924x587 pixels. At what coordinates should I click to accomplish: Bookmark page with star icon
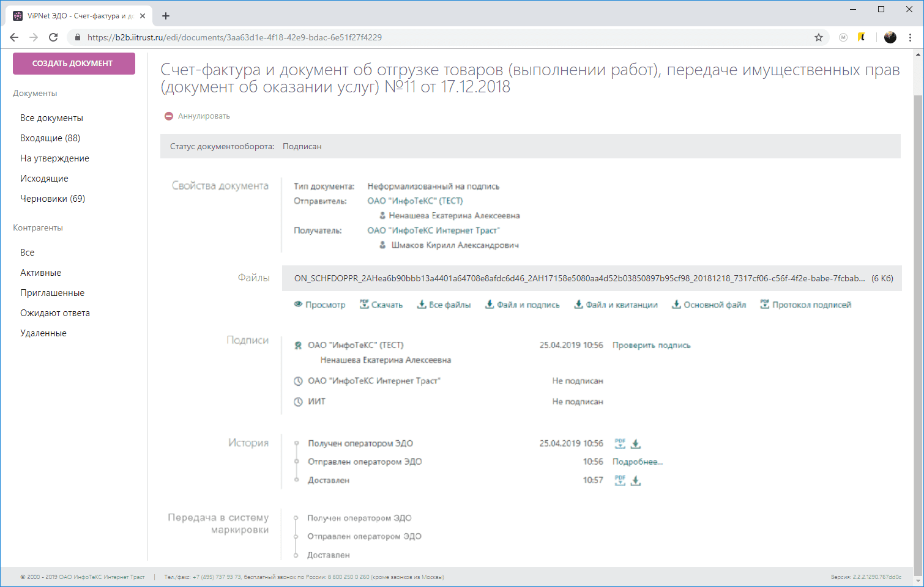tap(819, 37)
